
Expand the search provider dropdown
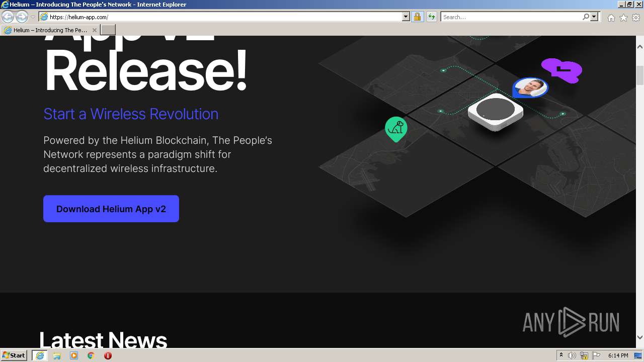(x=594, y=17)
